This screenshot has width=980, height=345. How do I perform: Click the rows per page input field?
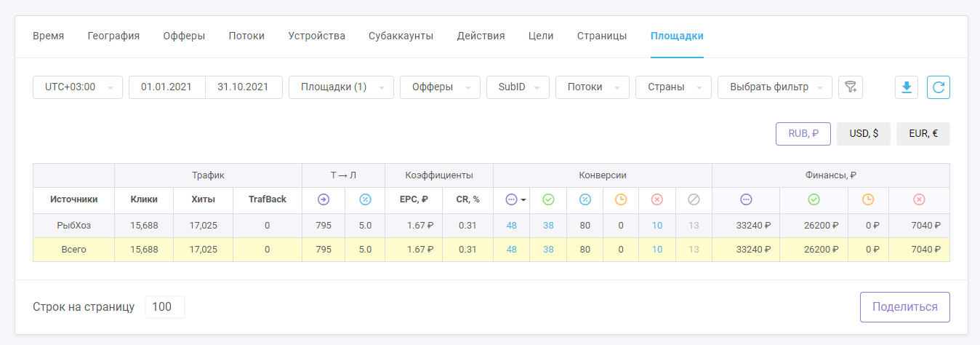164,307
